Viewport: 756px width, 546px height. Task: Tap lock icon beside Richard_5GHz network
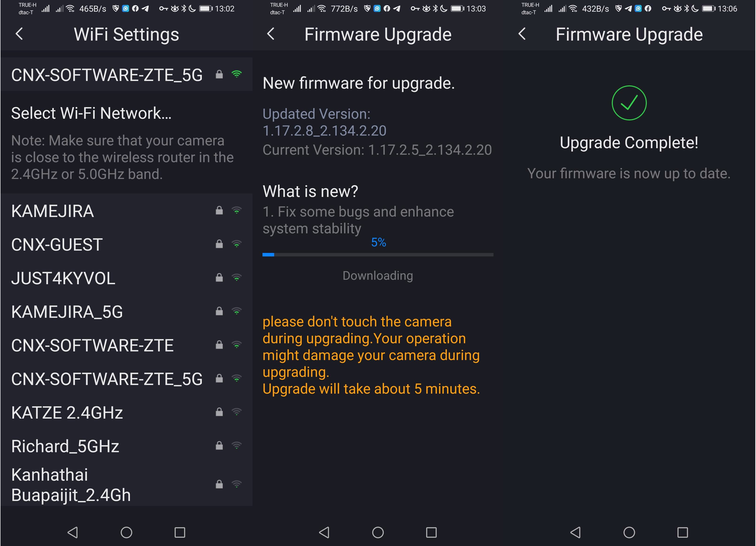click(x=219, y=445)
